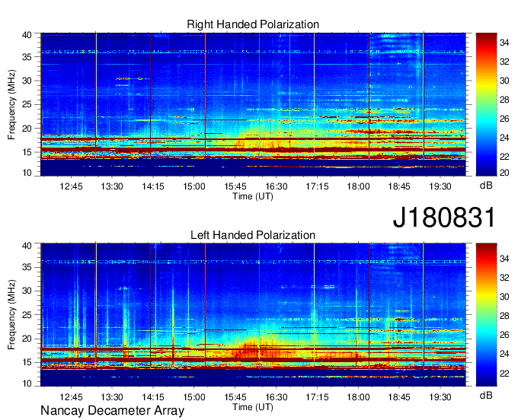
Task: Click the J180831 observation label
Action: (x=444, y=218)
